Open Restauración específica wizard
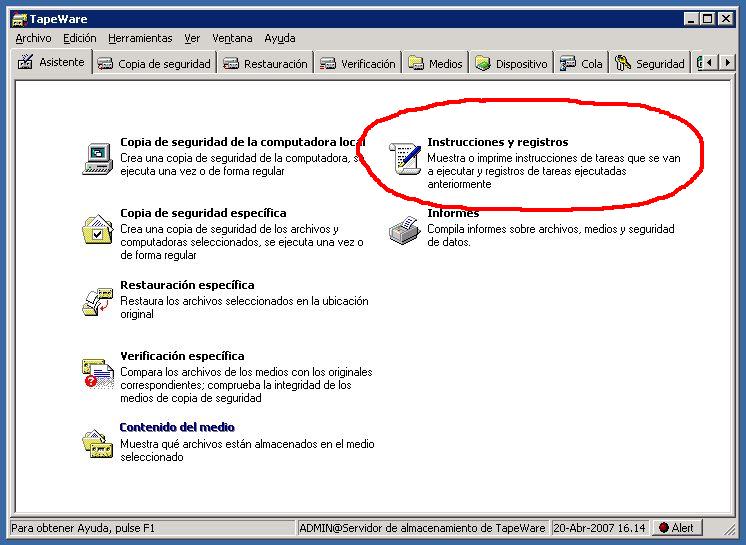This screenshot has height=545, width=746. (x=187, y=285)
